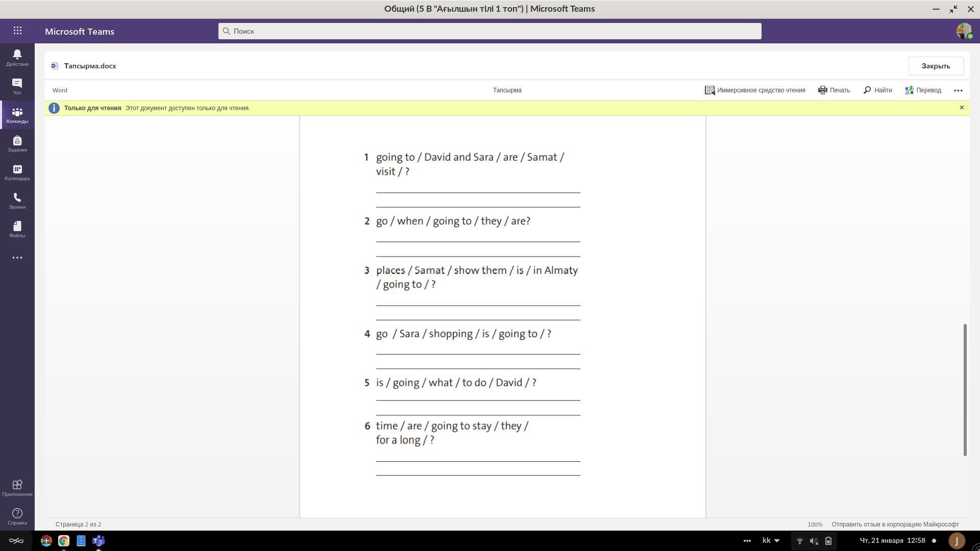Open the Files (Файлы) sidebar icon

(17, 229)
